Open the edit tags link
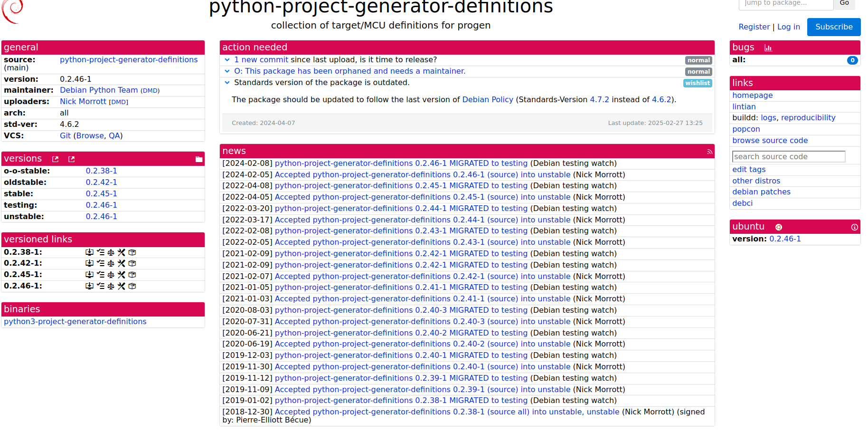The height and width of the screenshot is (442, 868). pos(749,170)
